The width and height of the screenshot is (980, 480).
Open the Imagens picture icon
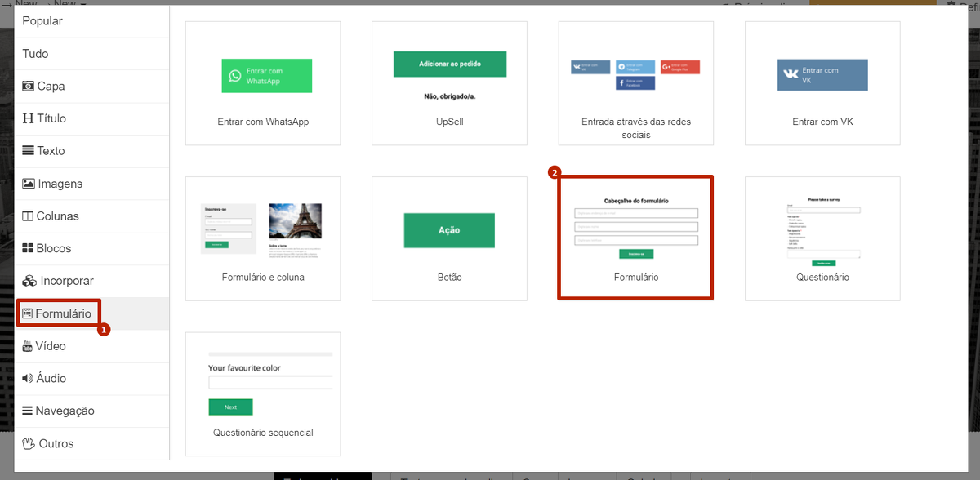tap(29, 184)
